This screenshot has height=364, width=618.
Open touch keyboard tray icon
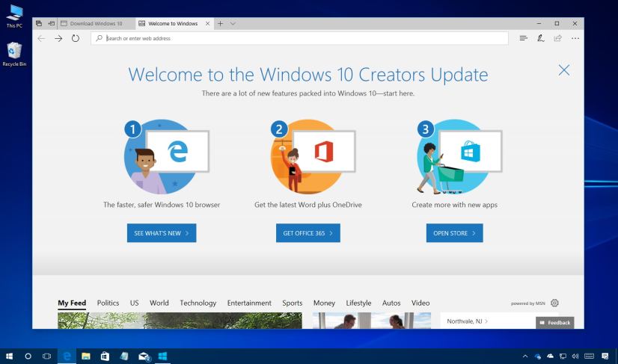click(590, 356)
